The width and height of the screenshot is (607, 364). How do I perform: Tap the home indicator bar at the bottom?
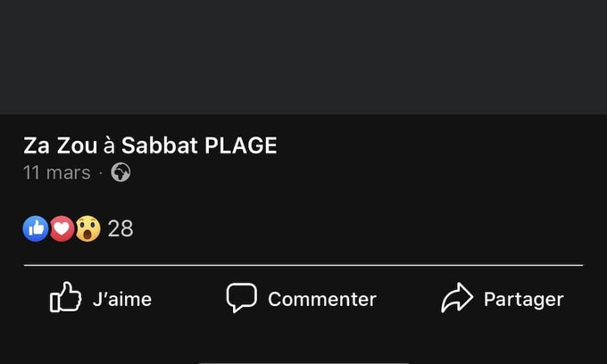[x=303, y=361]
